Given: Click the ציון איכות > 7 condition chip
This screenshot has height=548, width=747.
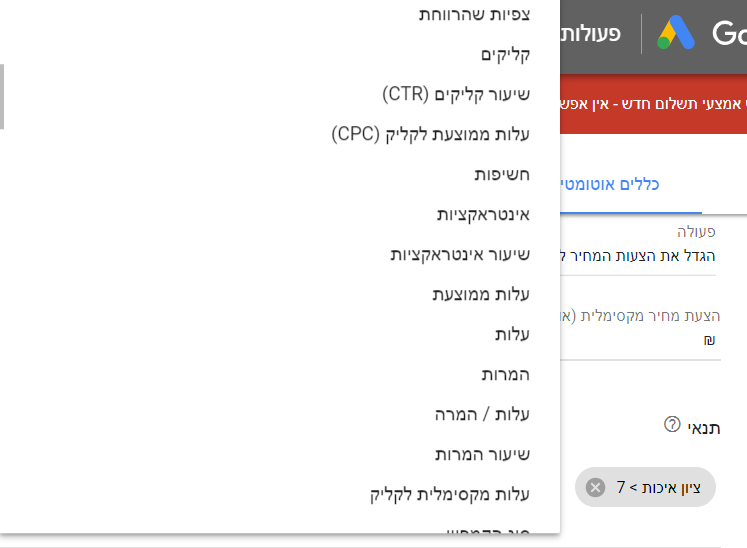Looking at the screenshot, I should click(x=646, y=487).
